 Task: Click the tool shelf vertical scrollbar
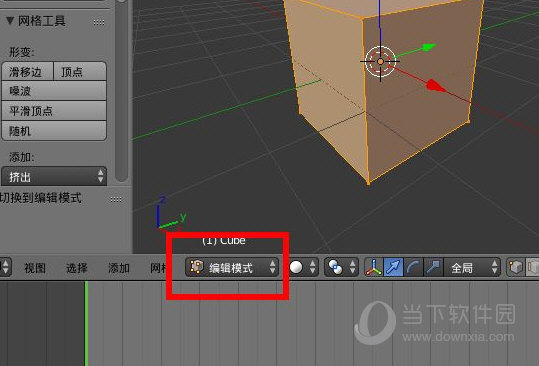(x=122, y=91)
